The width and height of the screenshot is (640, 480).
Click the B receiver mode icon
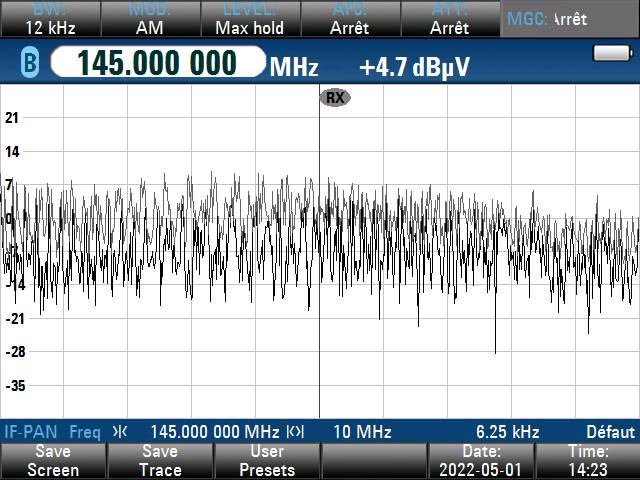pyautogui.click(x=28, y=65)
